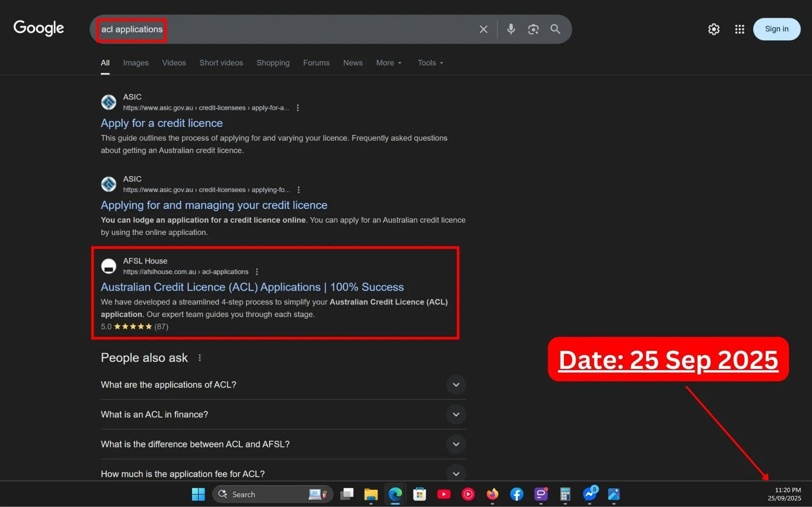This screenshot has height=507, width=812.
Task: Open the Google apps grid
Action: 740,29
